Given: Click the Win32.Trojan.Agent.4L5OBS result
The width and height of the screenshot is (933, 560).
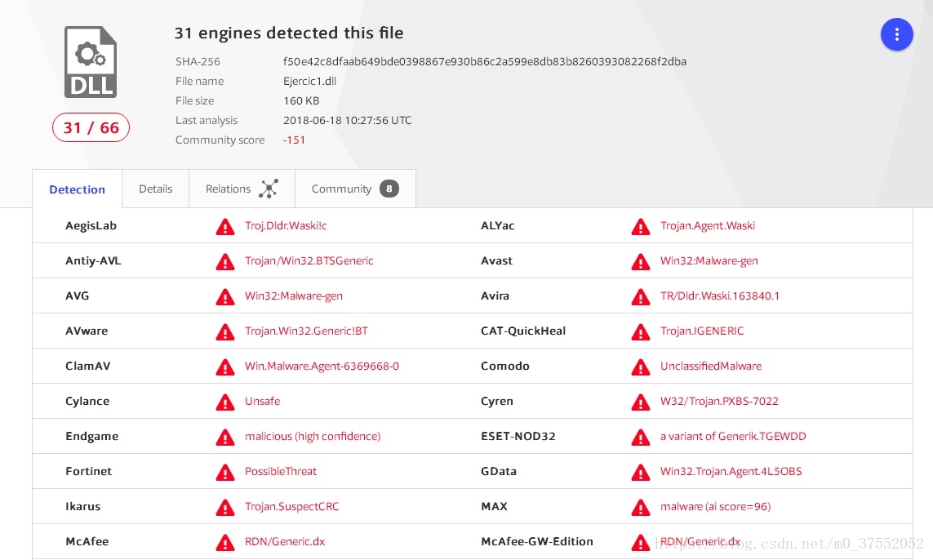Looking at the screenshot, I should 731,471.
